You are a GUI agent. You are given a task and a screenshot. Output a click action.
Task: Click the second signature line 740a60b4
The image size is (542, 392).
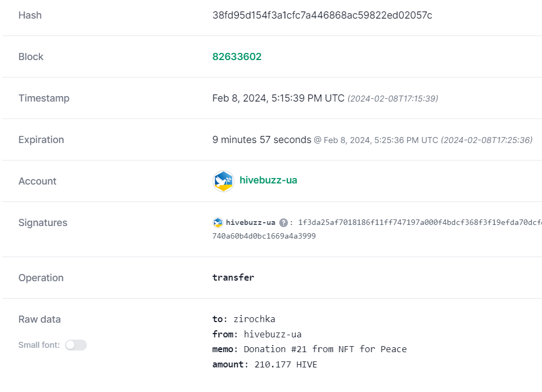coord(264,236)
